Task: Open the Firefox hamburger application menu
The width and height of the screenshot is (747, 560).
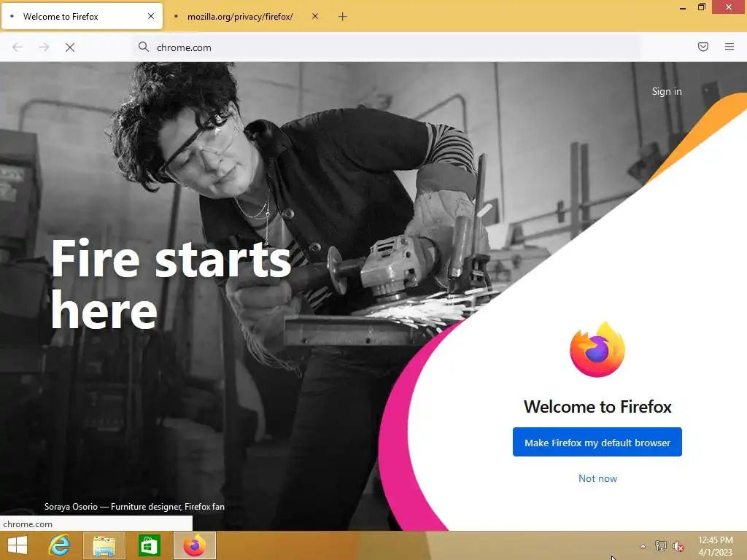Action: [x=729, y=47]
